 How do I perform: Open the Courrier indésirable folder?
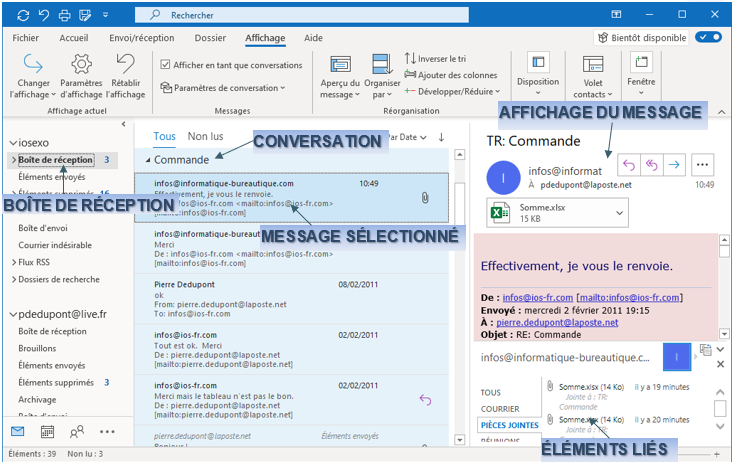pos(55,245)
